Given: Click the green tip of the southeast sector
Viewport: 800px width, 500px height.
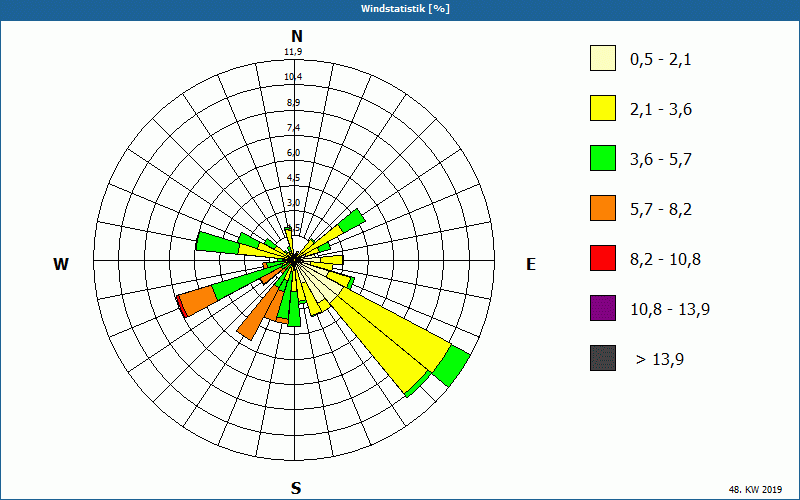Looking at the screenshot, I should pos(452,366).
